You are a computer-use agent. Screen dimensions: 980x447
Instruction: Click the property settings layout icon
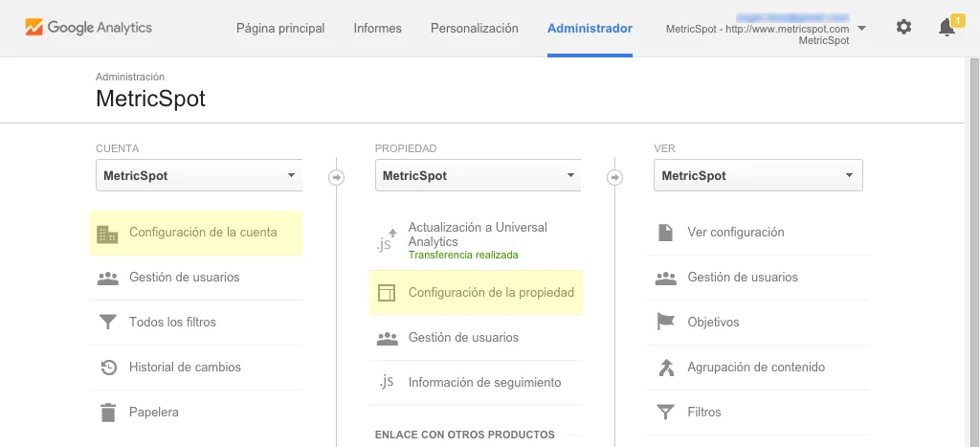[x=387, y=293]
